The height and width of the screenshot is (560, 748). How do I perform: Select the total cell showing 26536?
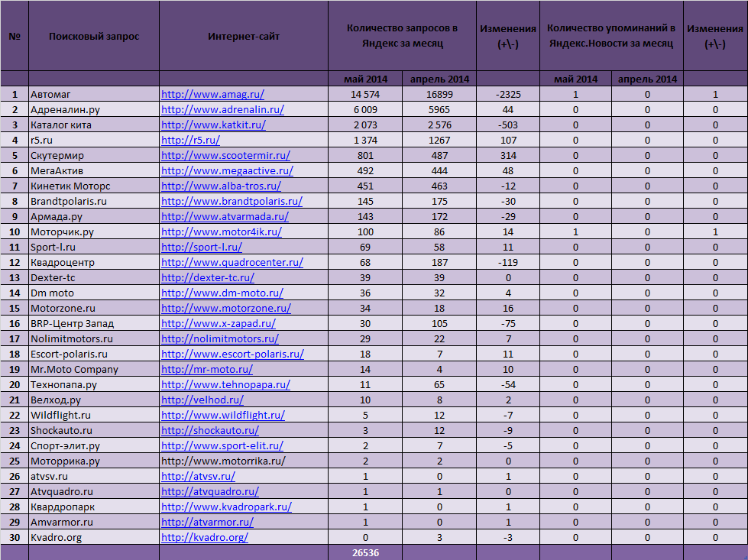[365, 553]
